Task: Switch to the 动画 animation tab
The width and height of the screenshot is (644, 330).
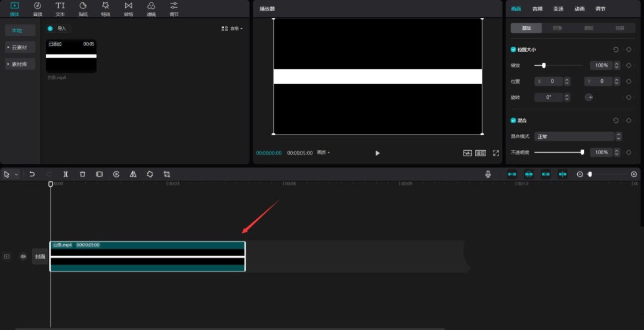Action: (x=579, y=9)
